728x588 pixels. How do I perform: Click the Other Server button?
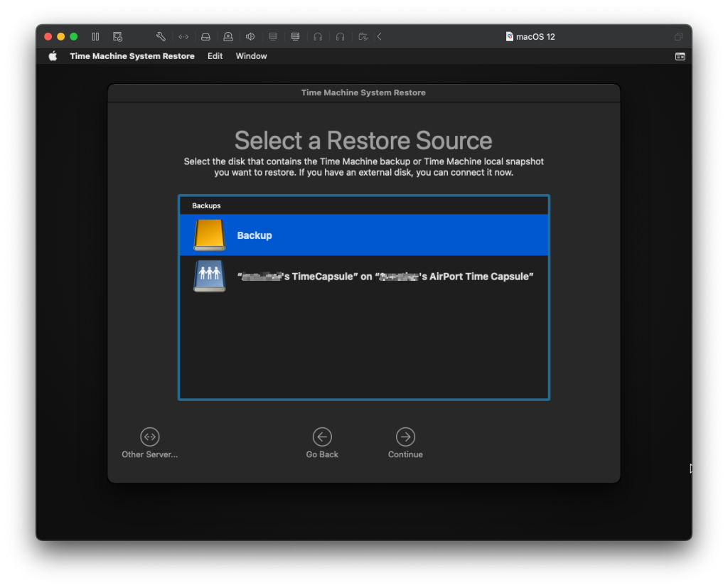click(149, 444)
